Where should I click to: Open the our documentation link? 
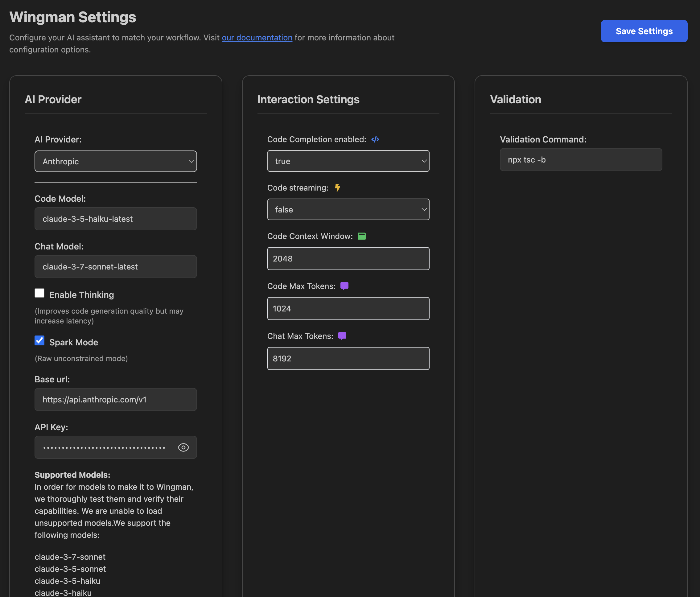[257, 38]
